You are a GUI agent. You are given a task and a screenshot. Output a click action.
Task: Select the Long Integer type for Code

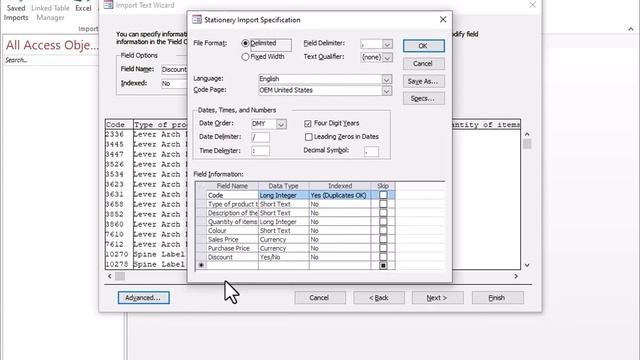click(x=284, y=195)
